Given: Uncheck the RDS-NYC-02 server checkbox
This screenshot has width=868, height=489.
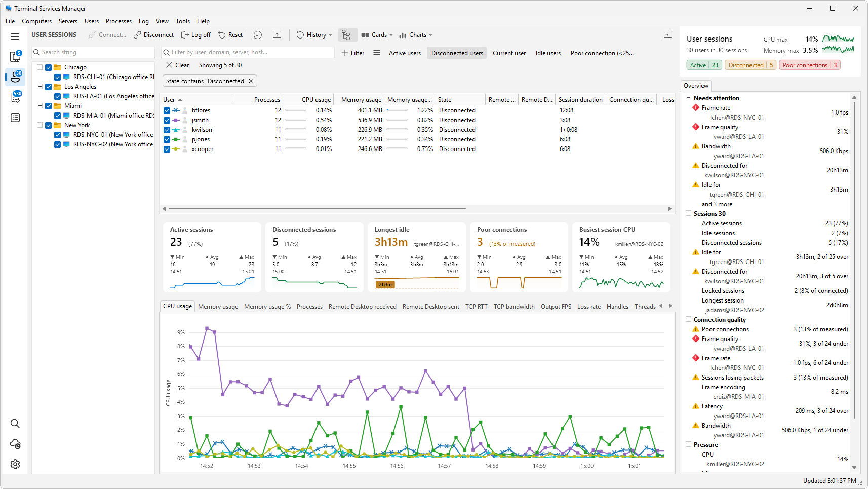Looking at the screenshot, I should (x=58, y=144).
